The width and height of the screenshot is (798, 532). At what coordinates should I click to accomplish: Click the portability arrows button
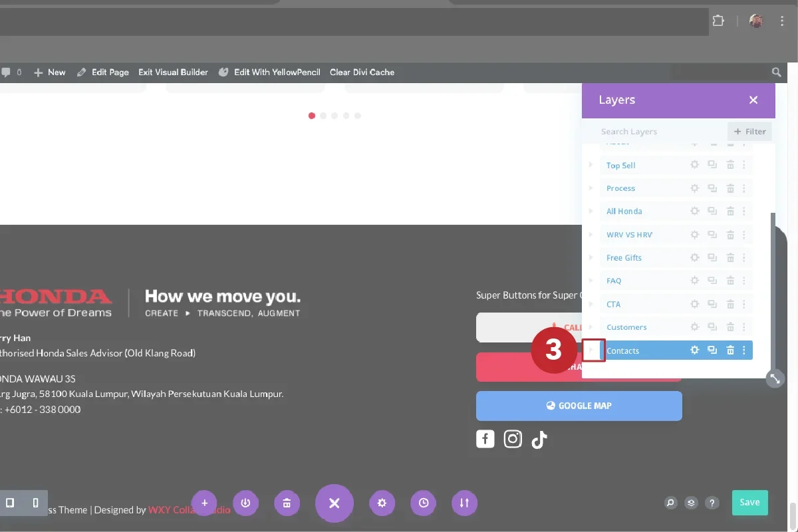465,503
